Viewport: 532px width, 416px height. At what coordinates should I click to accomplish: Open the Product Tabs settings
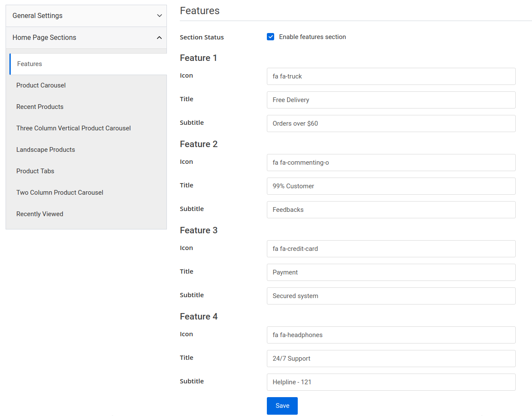coord(35,171)
